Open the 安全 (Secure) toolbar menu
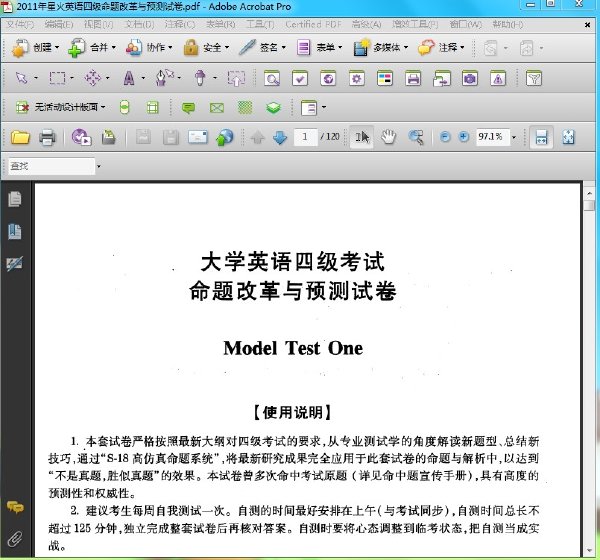The image size is (600, 560). point(206,48)
